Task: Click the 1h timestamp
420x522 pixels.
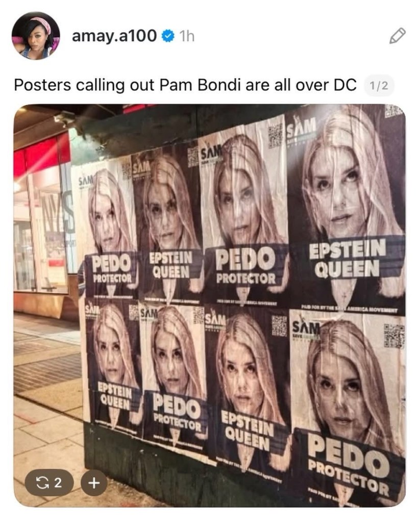Action: pos(186,36)
